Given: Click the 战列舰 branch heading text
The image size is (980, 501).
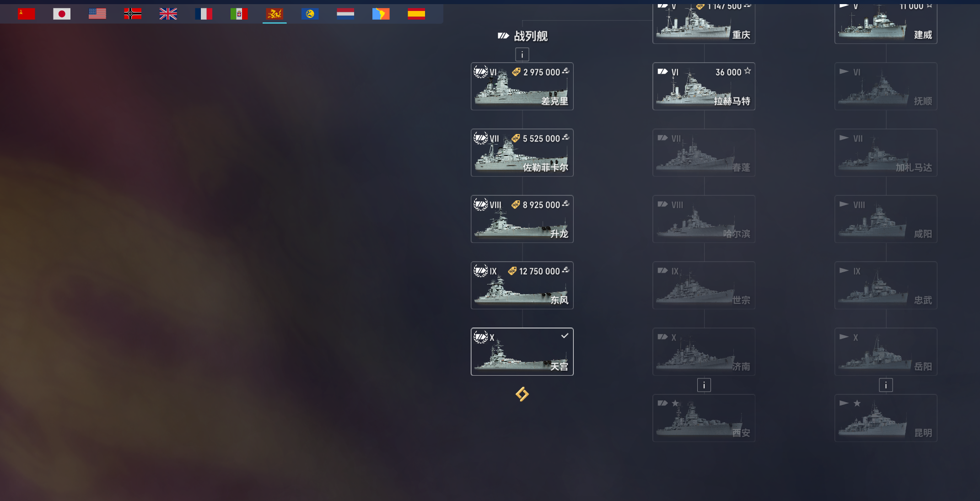Looking at the screenshot, I should [x=531, y=36].
